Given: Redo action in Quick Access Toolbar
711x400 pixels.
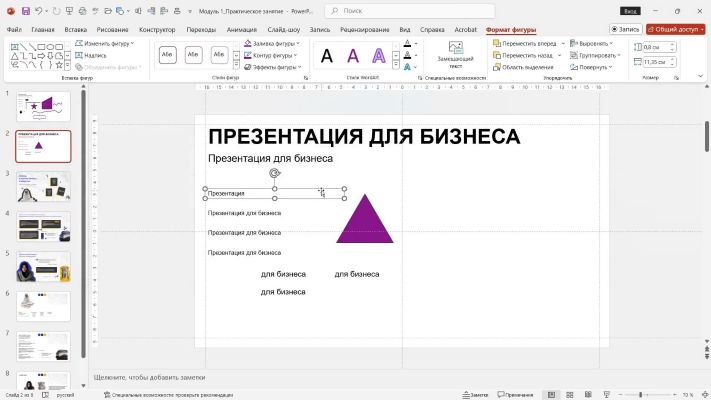Looking at the screenshot, I should pos(56,11).
